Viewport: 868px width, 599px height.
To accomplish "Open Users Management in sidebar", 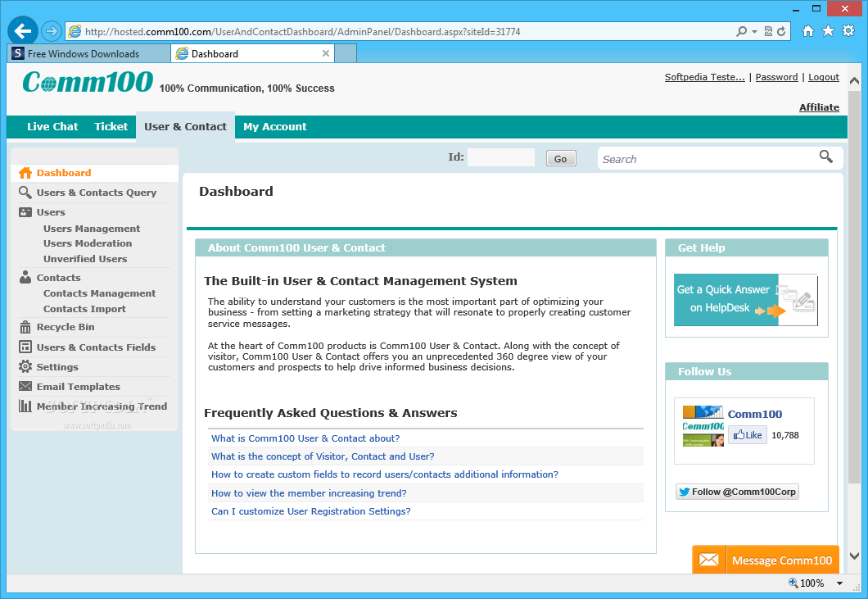I will coord(92,229).
